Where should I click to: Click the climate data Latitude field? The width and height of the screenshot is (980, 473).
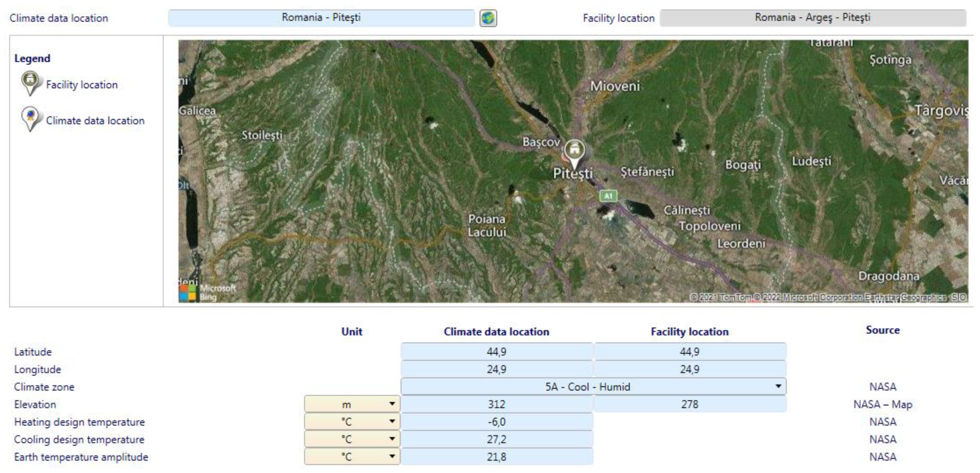tap(496, 351)
